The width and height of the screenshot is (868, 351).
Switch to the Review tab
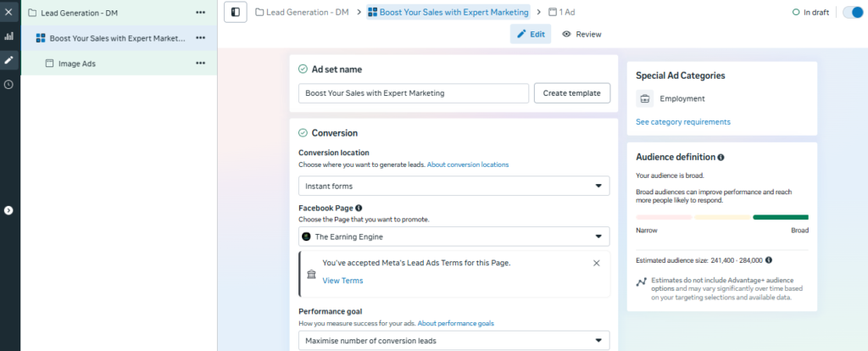pos(581,34)
